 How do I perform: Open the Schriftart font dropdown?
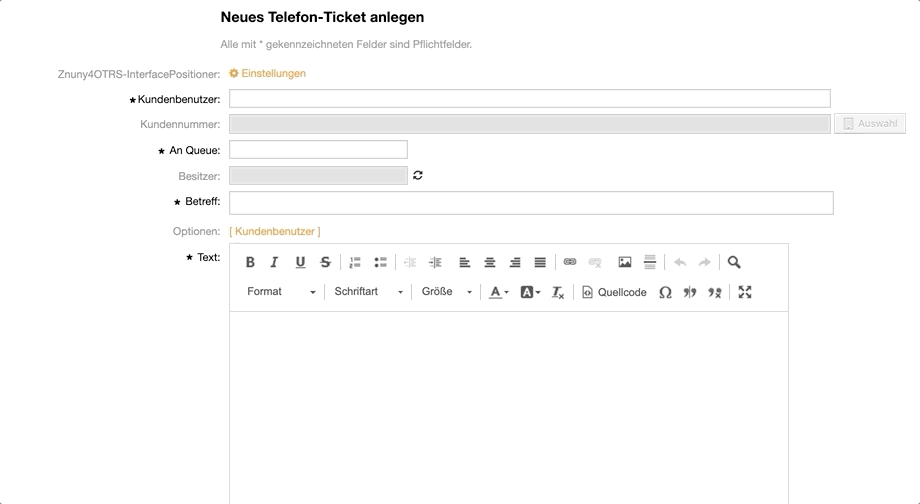click(368, 292)
